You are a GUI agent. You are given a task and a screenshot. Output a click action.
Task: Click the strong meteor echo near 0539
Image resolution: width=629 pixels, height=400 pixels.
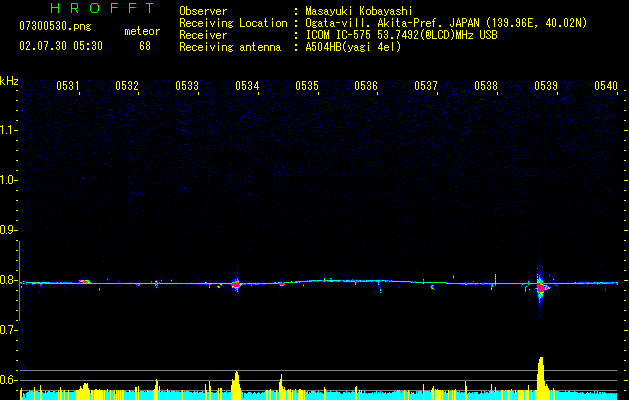point(541,288)
